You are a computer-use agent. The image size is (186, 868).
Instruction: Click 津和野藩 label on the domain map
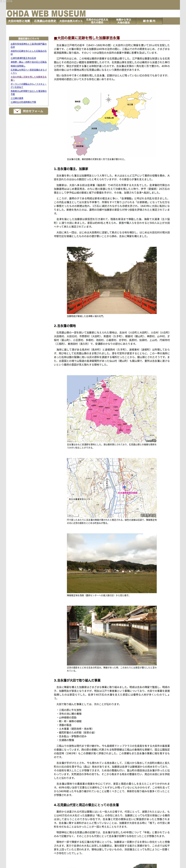point(80,146)
